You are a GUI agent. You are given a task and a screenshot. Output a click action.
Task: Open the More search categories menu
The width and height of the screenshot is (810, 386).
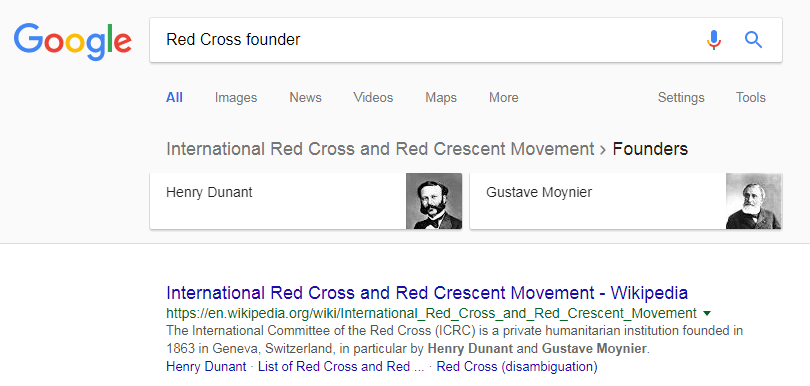[x=504, y=98]
